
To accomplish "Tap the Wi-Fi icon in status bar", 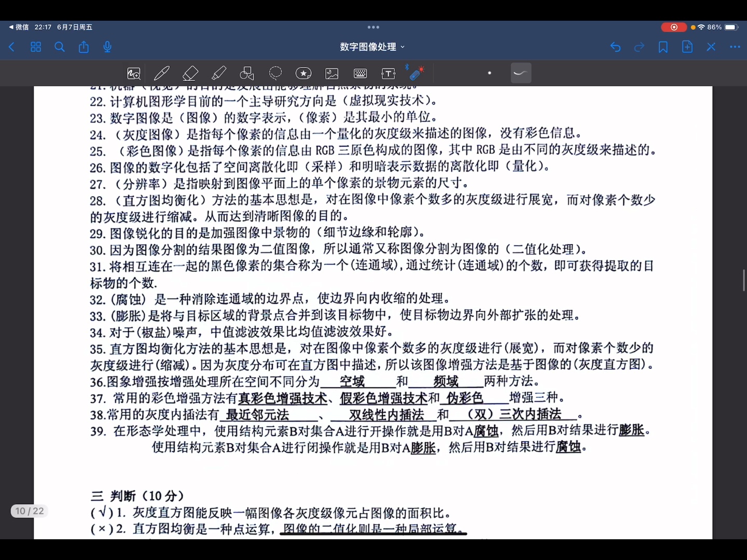I will (x=701, y=27).
